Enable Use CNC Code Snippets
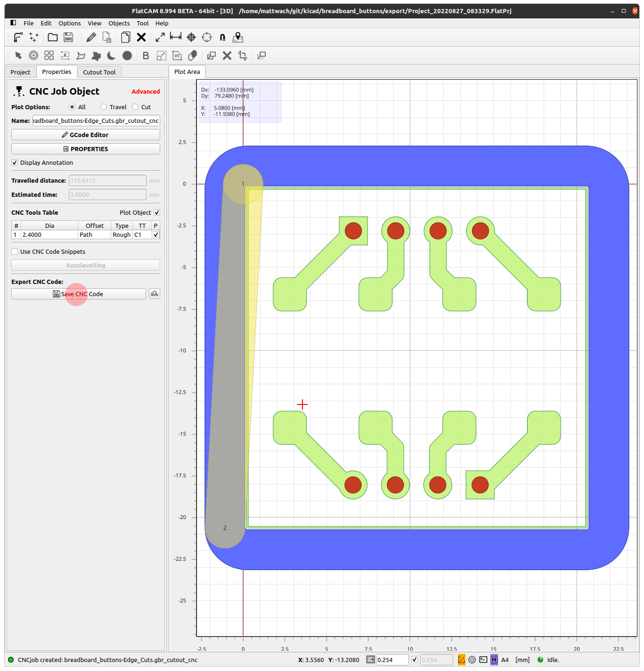 click(15, 251)
